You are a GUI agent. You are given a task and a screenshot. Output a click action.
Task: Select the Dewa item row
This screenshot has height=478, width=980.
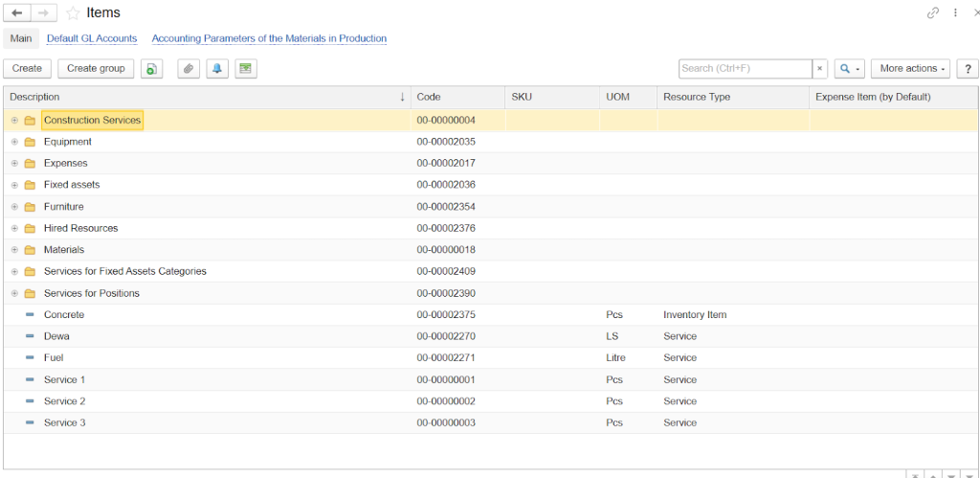[491, 336]
